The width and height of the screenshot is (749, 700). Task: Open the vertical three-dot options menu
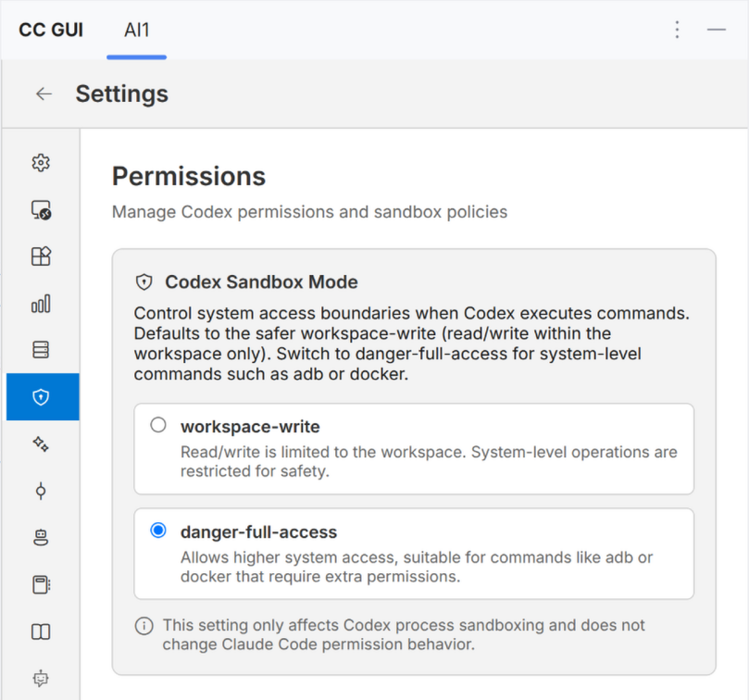(677, 30)
